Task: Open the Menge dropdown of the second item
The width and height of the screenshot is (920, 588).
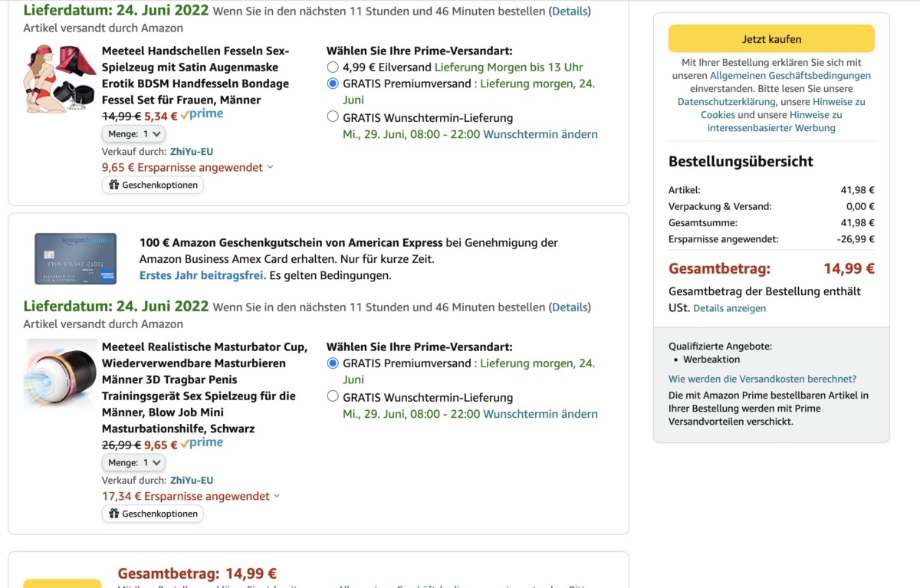Action: 133,463
